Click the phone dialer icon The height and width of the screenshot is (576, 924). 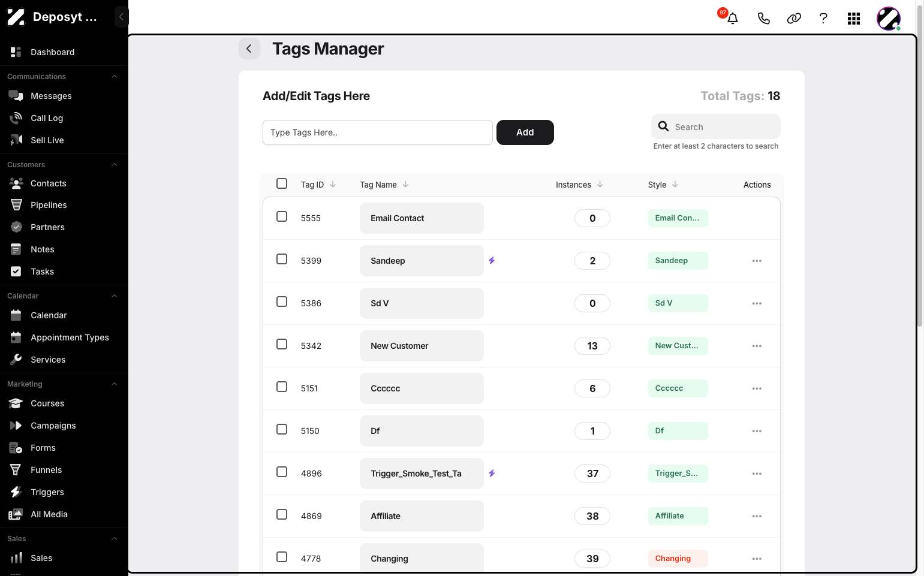[x=763, y=18]
